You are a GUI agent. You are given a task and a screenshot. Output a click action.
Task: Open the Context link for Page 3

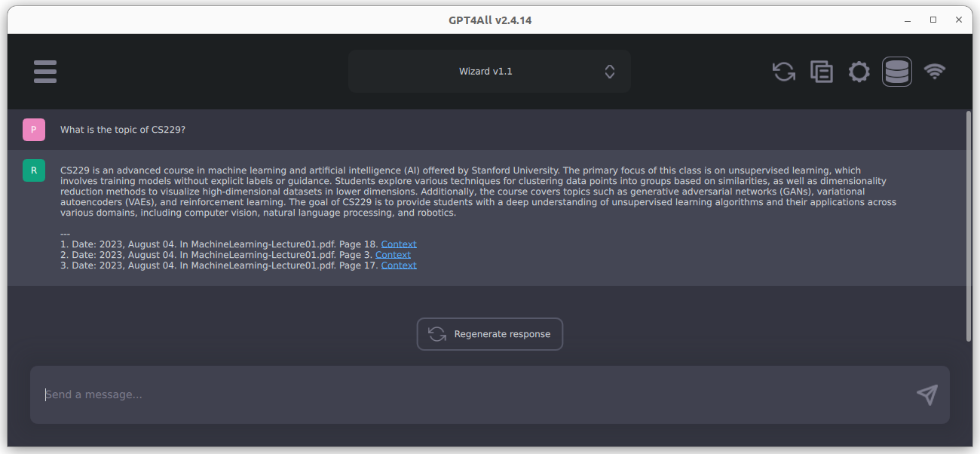[393, 254]
